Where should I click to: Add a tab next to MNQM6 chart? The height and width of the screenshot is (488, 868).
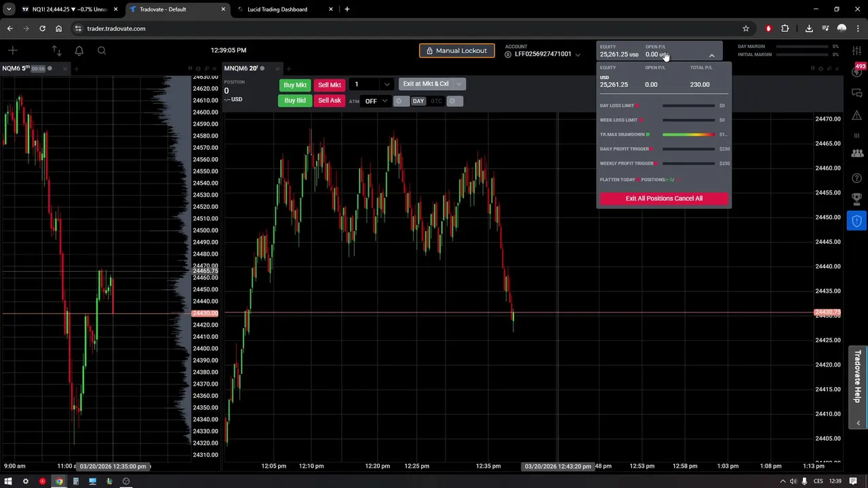288,68
